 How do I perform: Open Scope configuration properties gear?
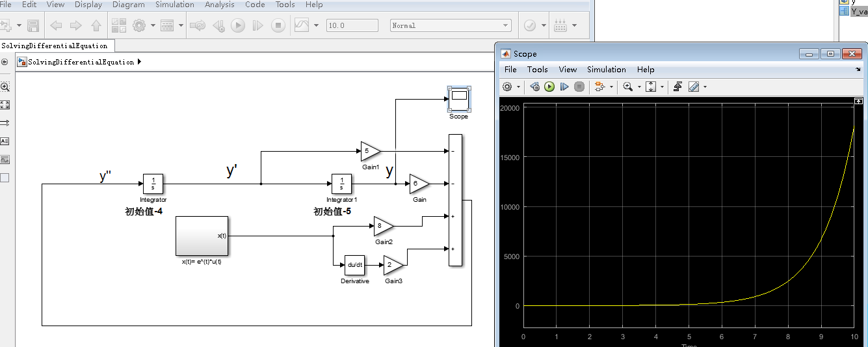508,87
